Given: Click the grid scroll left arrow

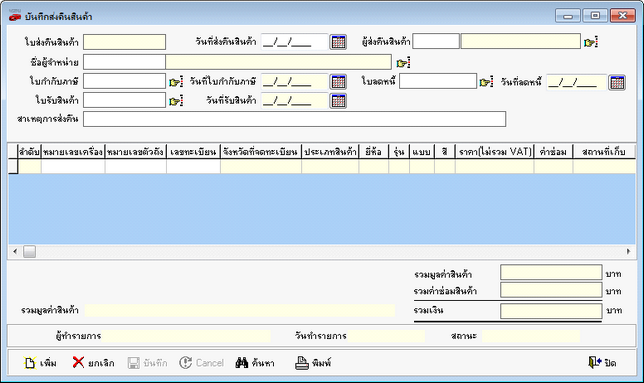Looking at the screenshot, I should pos(15,251).
